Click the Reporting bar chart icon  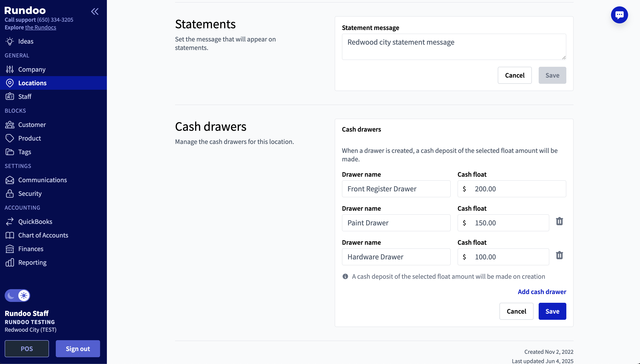(x=10, y=263)
